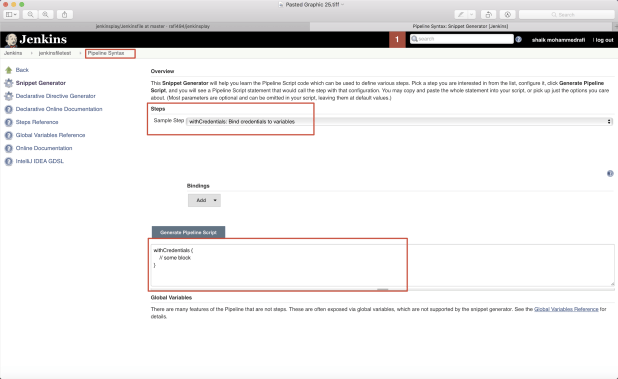Switch to the jenkinsplay Jenkinsfile browser tab
Screen dimensions: 618x379
click(x=153, y=26)
